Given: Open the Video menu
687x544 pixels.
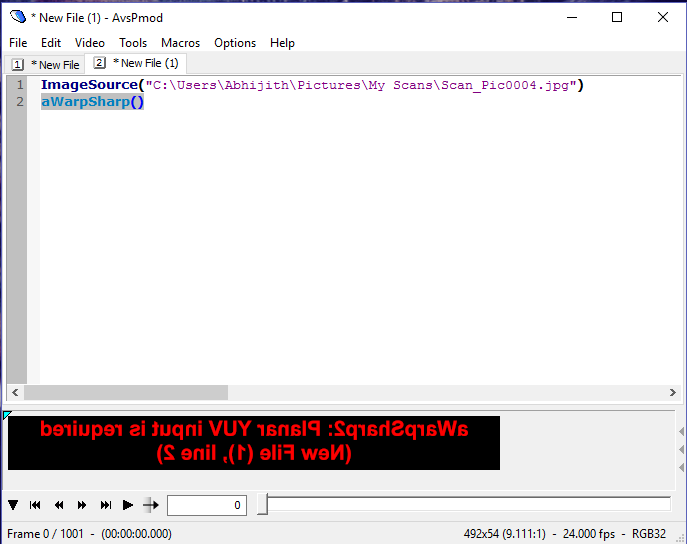Looking at the screenshot, I should 90,43.
